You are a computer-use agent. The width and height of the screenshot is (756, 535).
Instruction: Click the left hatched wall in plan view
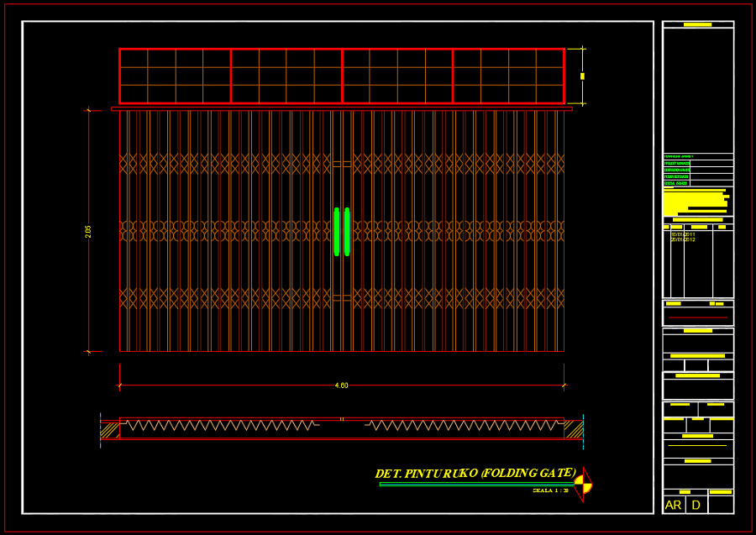pos(109,430)
